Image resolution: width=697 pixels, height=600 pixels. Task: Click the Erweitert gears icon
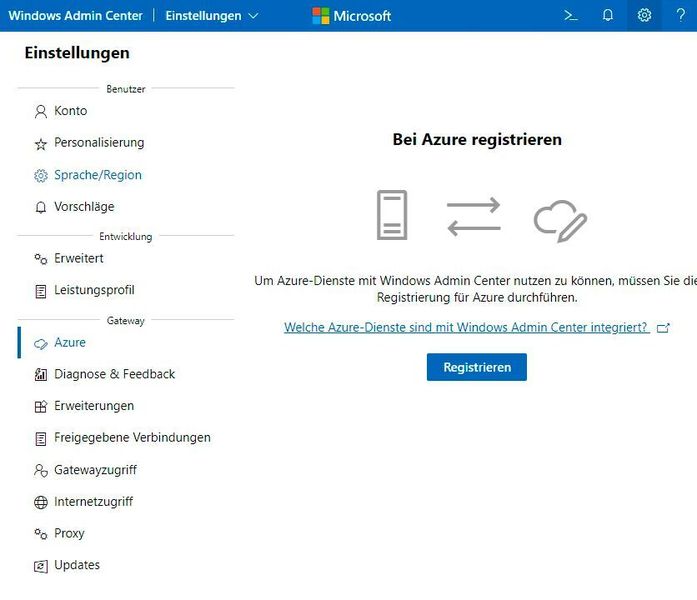(x=40, y=259)
